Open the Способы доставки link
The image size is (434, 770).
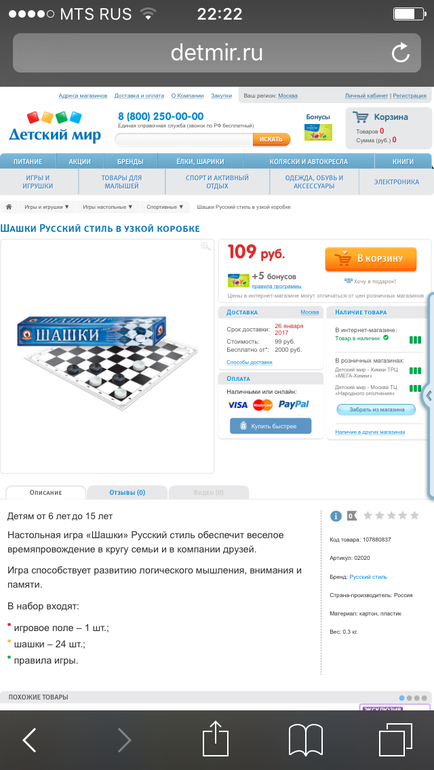pos(249,362)
